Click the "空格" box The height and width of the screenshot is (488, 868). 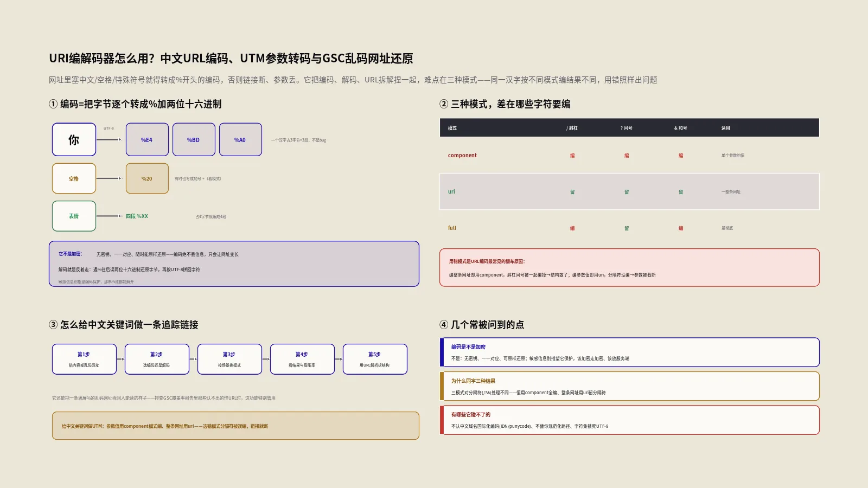click(x=74, y=178)
